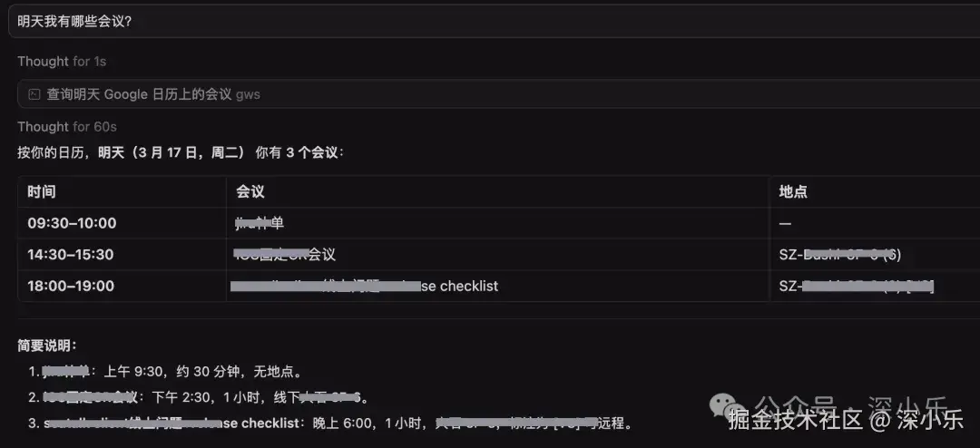The image size is (980, 448).
Task: Click the SZ location for the 14:30 meeting
Action: [x=839, y=255]
